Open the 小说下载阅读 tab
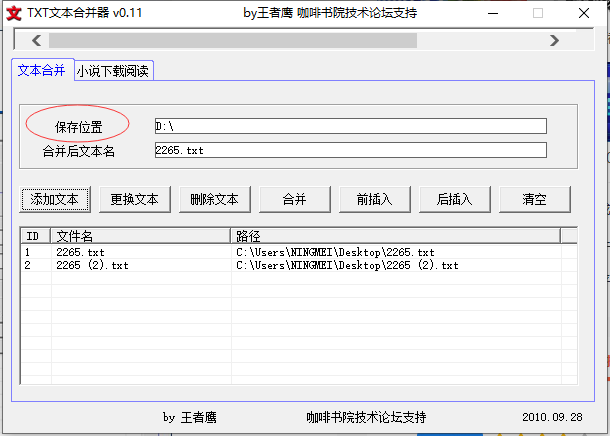The height and width of the screenshot is (436, 610). tap(113, 71)
